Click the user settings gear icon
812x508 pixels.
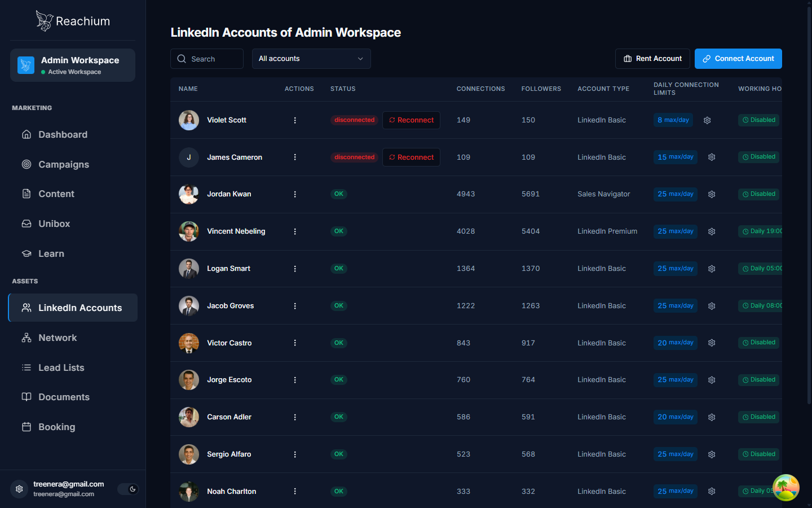pyautogui.click(x=19, y=489)
